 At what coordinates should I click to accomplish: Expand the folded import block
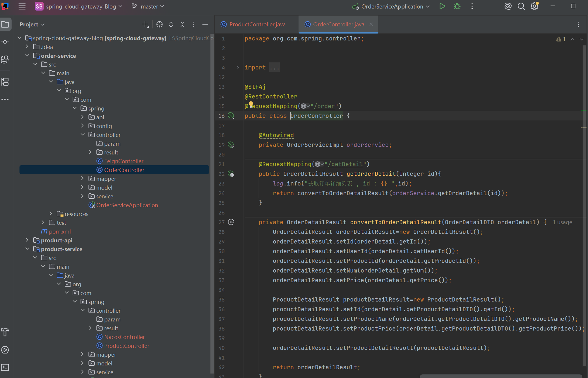(238, 68)
